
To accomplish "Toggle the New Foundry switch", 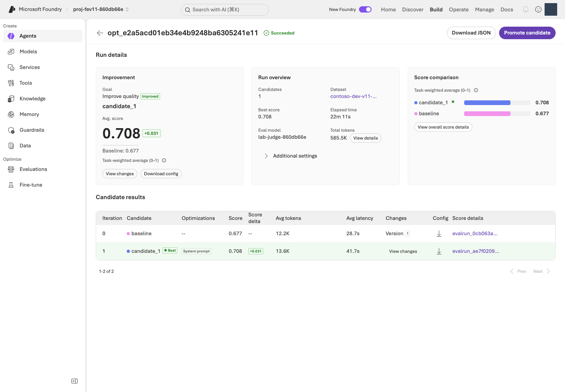I will [365, 9].
